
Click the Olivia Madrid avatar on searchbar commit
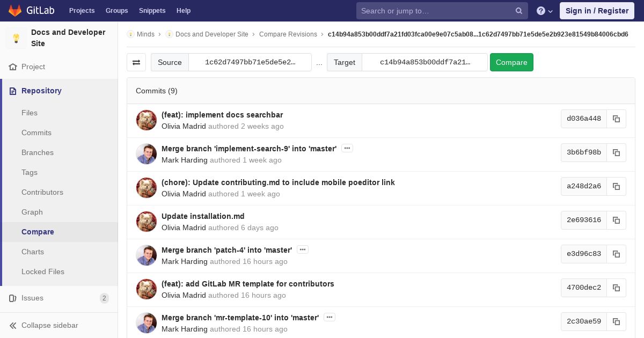pos(147,120)
